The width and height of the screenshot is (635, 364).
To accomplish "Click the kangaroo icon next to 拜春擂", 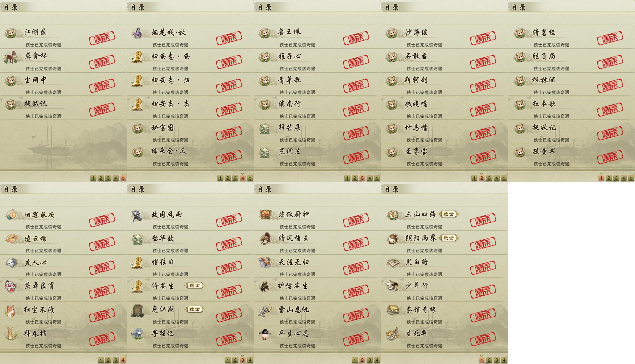I will (x=11, y=333).
